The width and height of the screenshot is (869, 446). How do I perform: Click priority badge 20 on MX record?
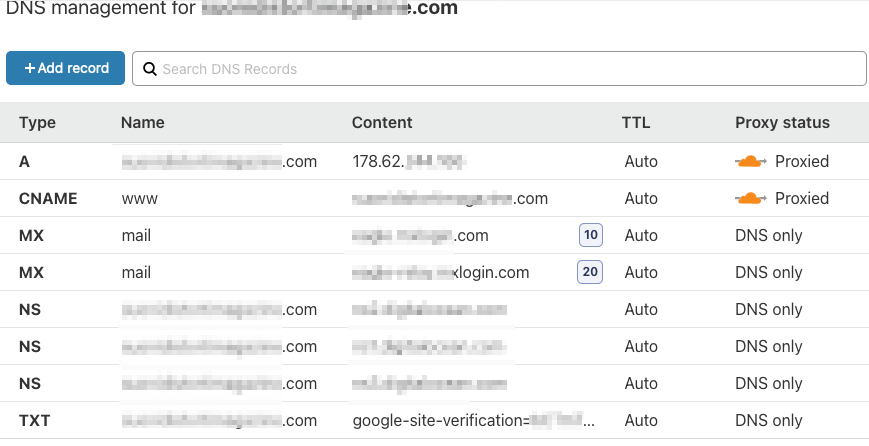click(x=590, y=272)
